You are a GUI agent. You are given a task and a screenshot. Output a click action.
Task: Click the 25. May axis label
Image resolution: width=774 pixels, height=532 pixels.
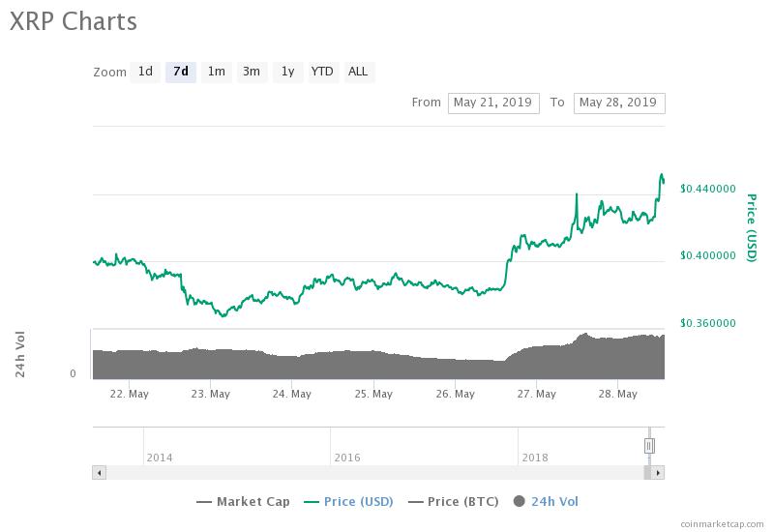pyautogui.click(x=373, y=394)
